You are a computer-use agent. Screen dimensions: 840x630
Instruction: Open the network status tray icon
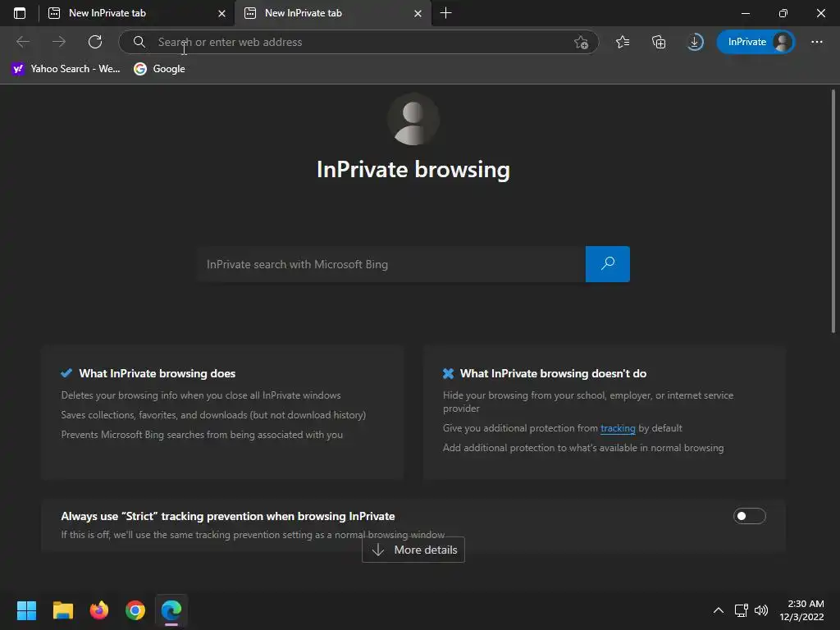point(742,610)
